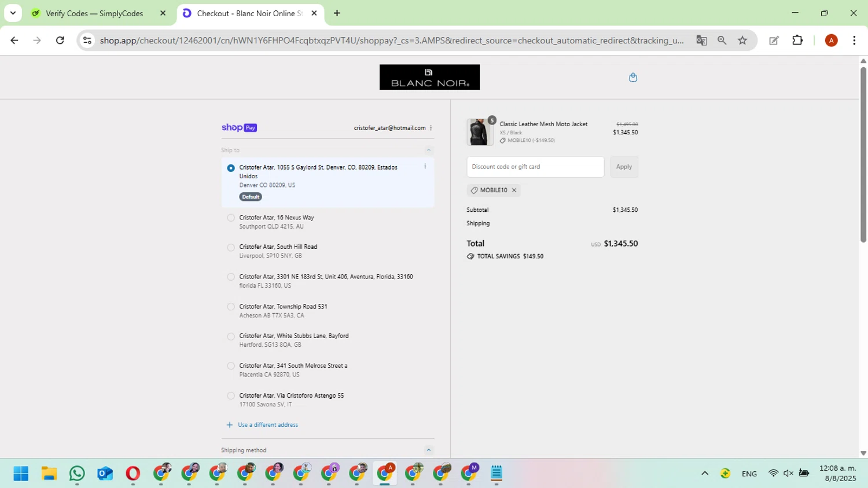Open Notepad from taskbar
The height and width of the screenshot is (488, 868).
click(x=496, y=474)
